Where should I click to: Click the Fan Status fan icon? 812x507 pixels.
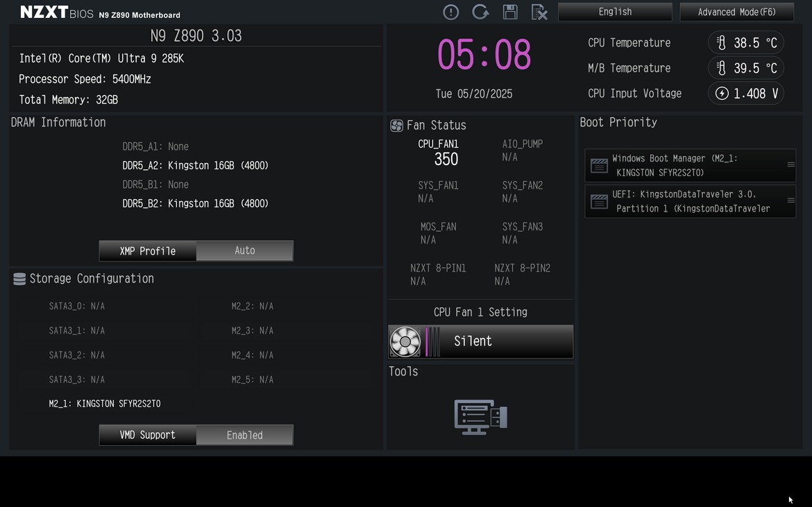click(396, 126)
